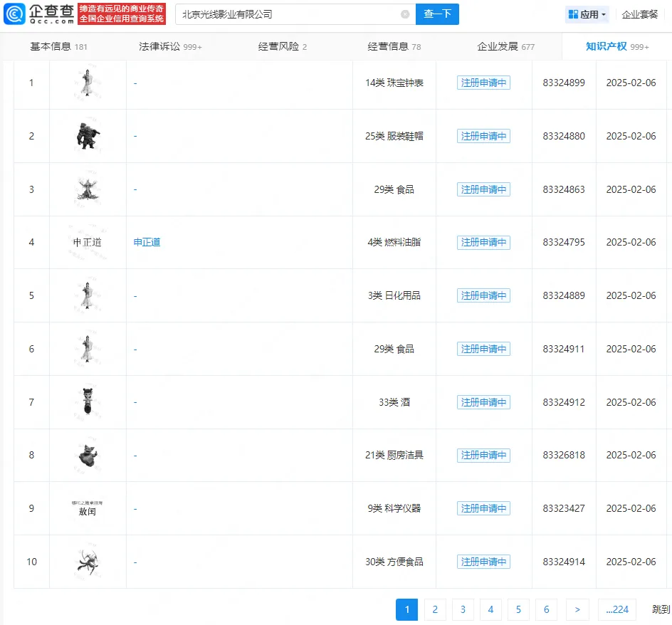The height and width of the screenshot is (625, 672).
Task: Open the 应用 dropdown menu
Action: coord(587,14)
